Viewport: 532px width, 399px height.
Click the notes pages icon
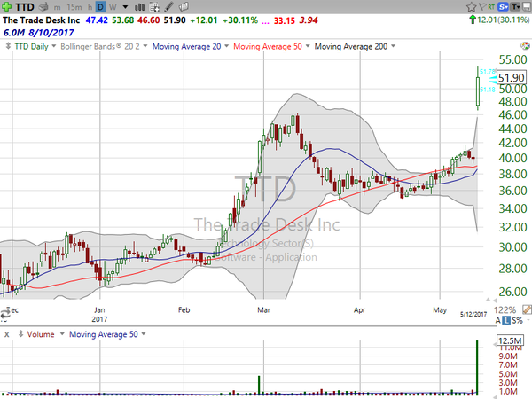click(184, 6)
